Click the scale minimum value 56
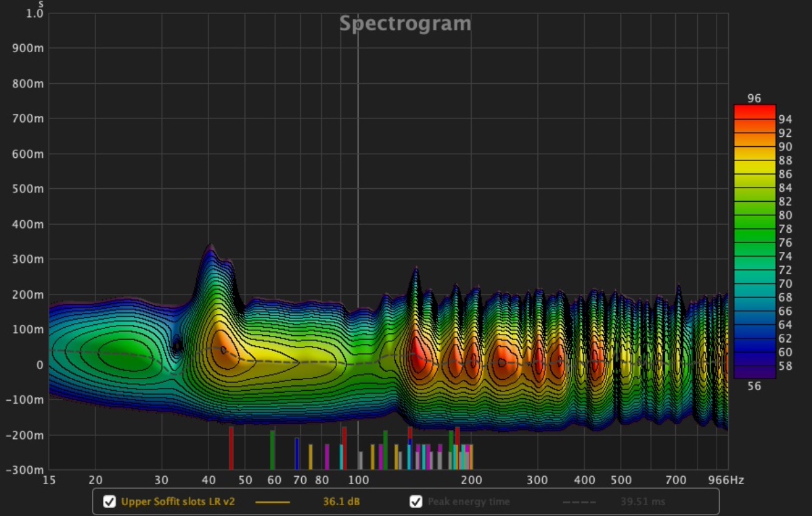This screenshot has height=516, width=812. (x=754, y=386)
